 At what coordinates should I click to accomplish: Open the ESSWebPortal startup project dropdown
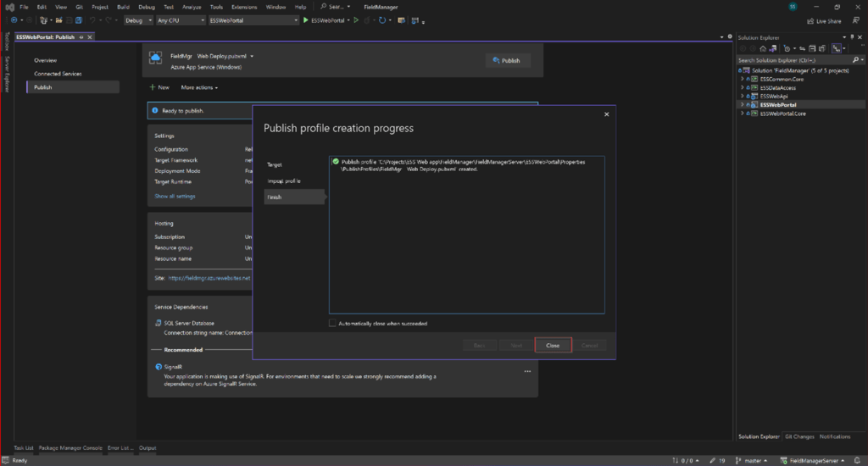coord(253,20)
